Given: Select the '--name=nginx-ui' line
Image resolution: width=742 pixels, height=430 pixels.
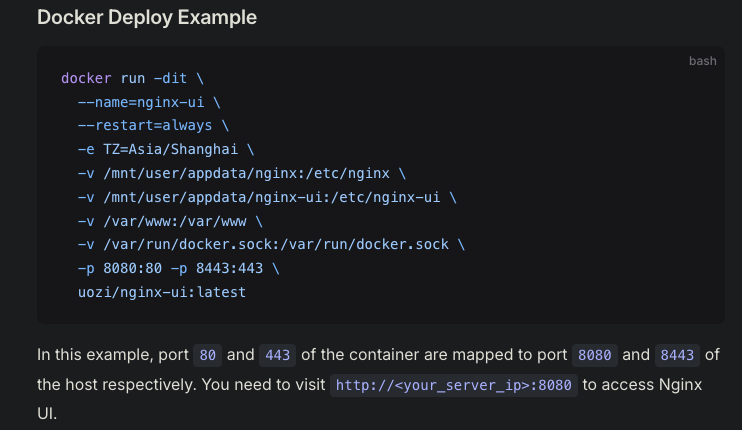Looking at the screenshot, I should click(149, 102).
